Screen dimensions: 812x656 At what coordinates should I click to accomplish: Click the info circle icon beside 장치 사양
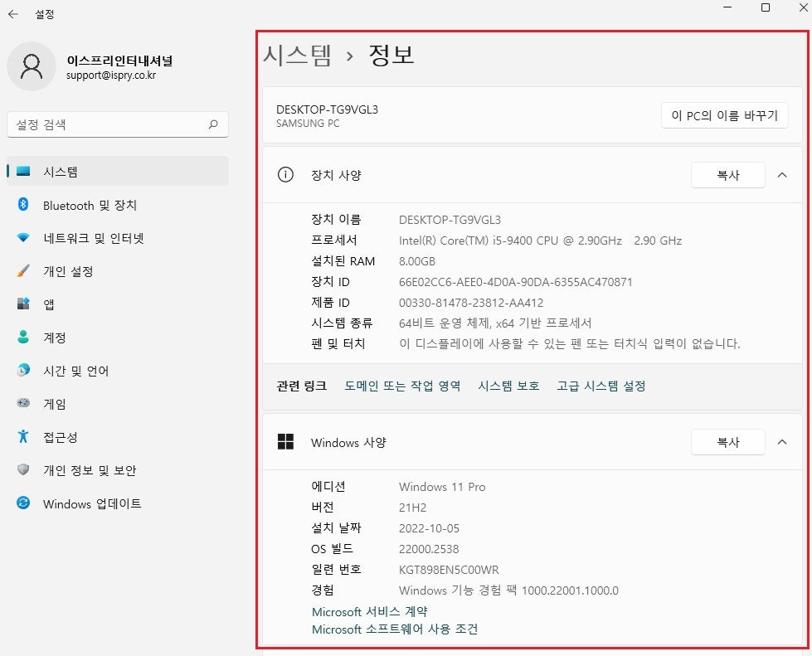click(285, 175)
